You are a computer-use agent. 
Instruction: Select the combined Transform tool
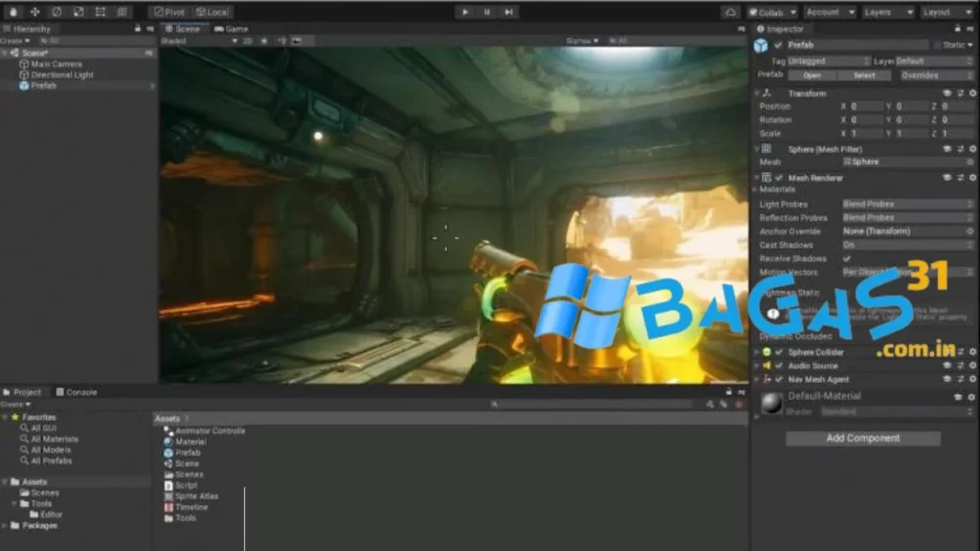tap(122, 11)
